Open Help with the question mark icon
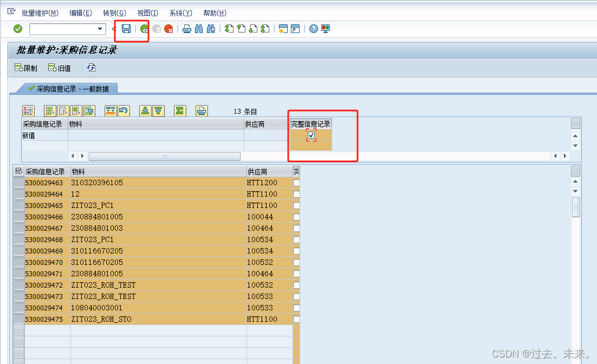 313,29
